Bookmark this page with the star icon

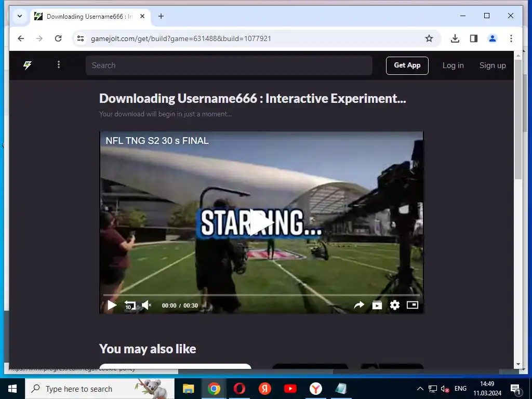click(429, 38)
